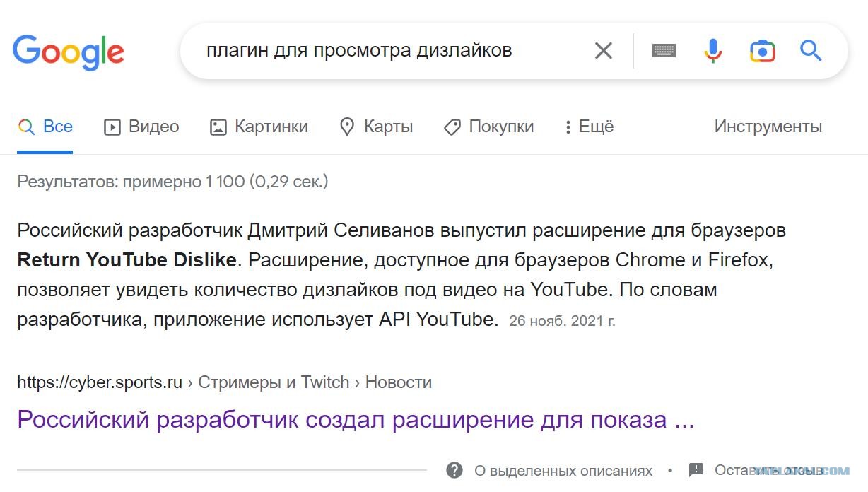Switch to the Видео tab
868x492 pixels.
(x=141, y=127)
